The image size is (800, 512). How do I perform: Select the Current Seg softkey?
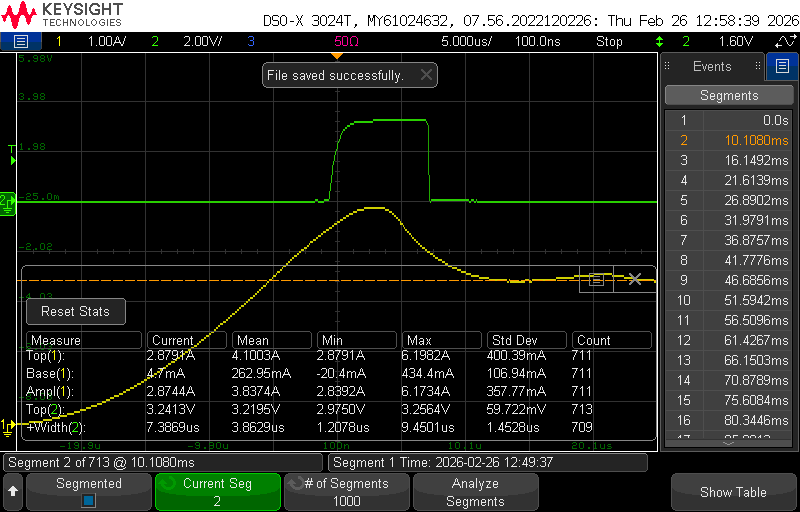[218, 492]
